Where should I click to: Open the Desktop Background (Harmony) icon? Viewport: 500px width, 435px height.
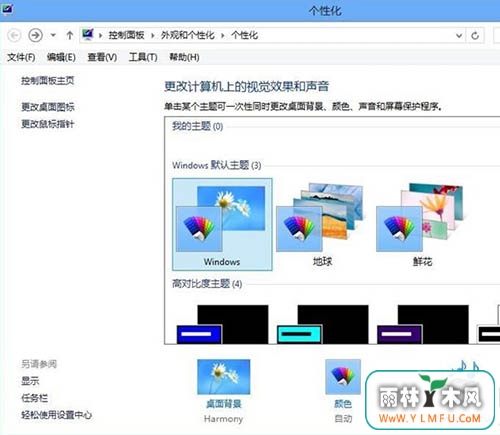pos(223,377)
